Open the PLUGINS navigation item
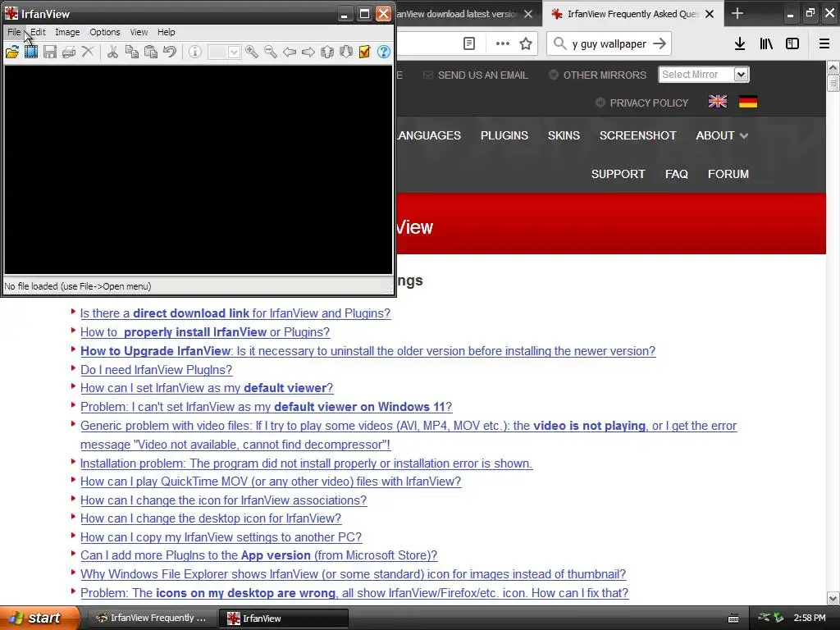 (x=504, y=135)
